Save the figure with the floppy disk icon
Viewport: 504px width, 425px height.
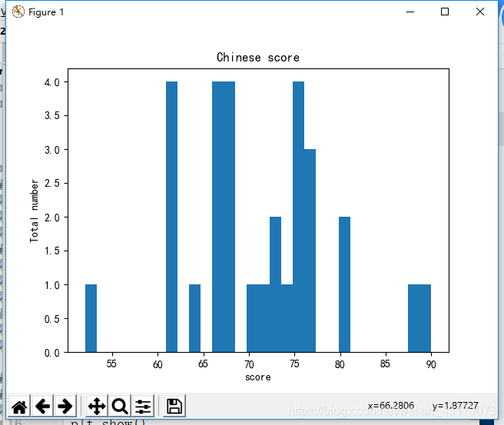click(174, 406)
